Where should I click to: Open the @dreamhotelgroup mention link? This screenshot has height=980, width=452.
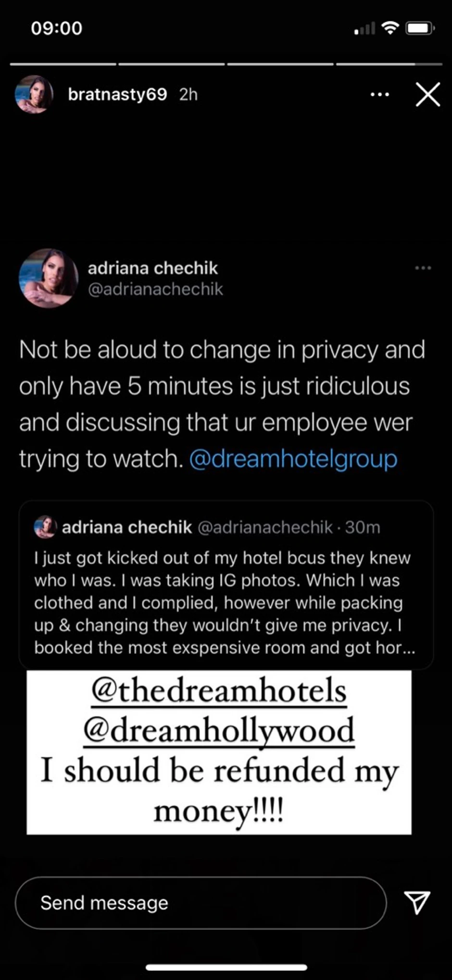pos(293,459)
